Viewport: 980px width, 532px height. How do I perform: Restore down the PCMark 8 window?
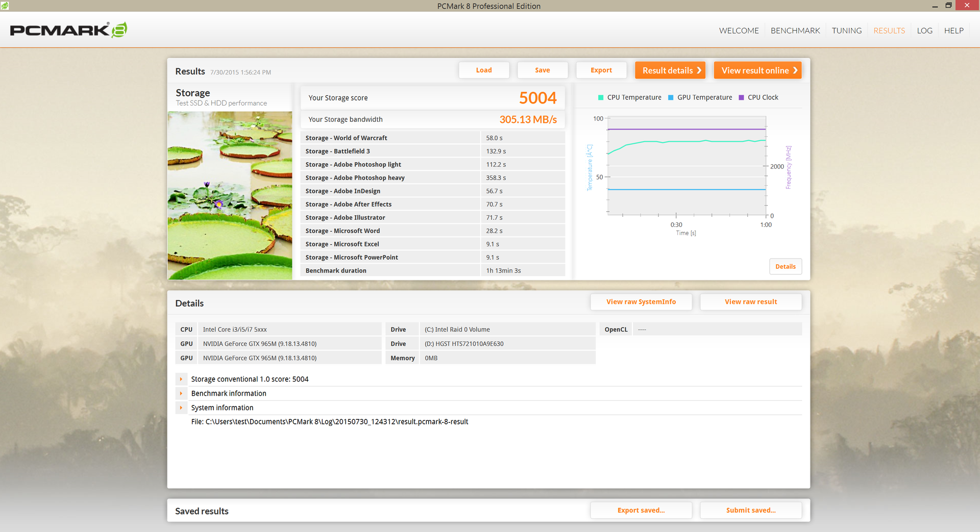(x=948, y=6)
